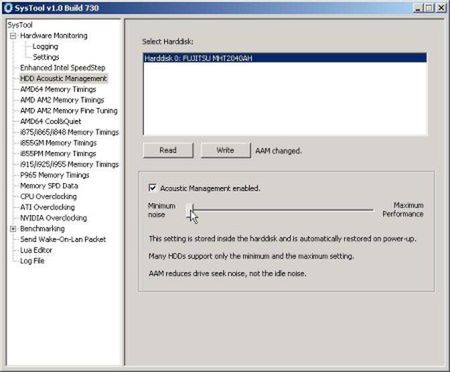Close the SysTool window
The image size is (450, 372).
click(441, 8)
